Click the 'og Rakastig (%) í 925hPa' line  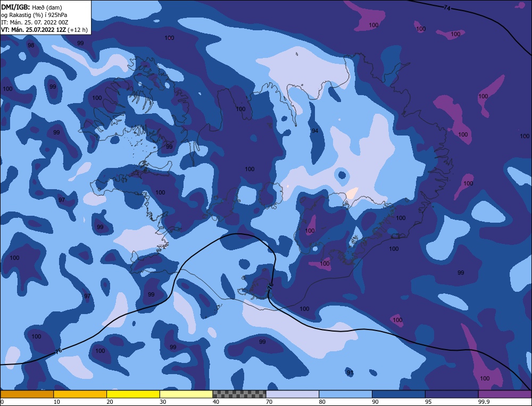coord(34,14)
